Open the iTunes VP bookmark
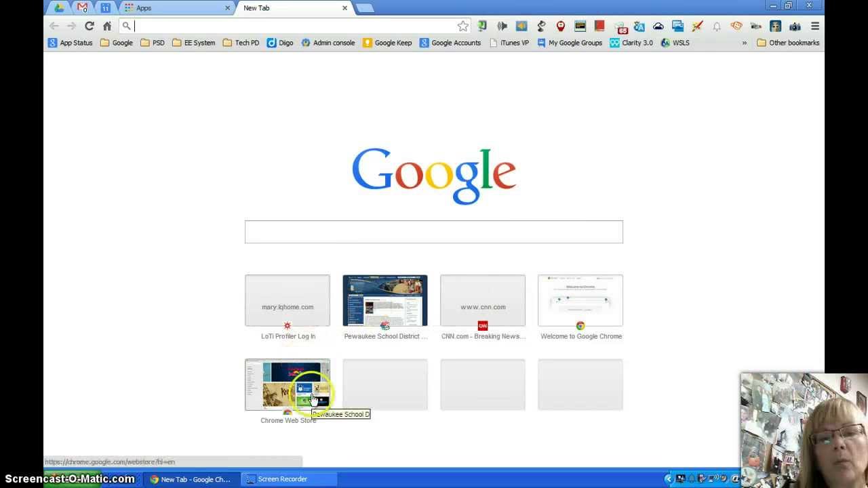The image size is (868, 488). [509, 43]
